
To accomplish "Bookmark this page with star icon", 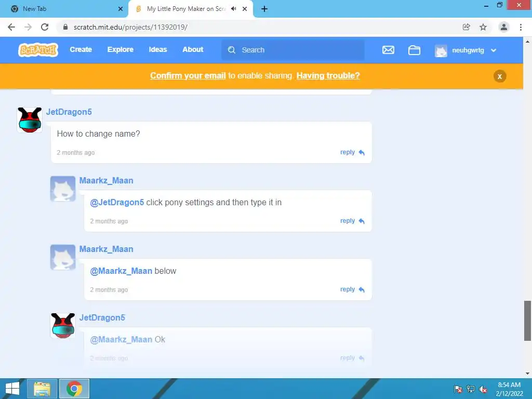I will point(483,27).
